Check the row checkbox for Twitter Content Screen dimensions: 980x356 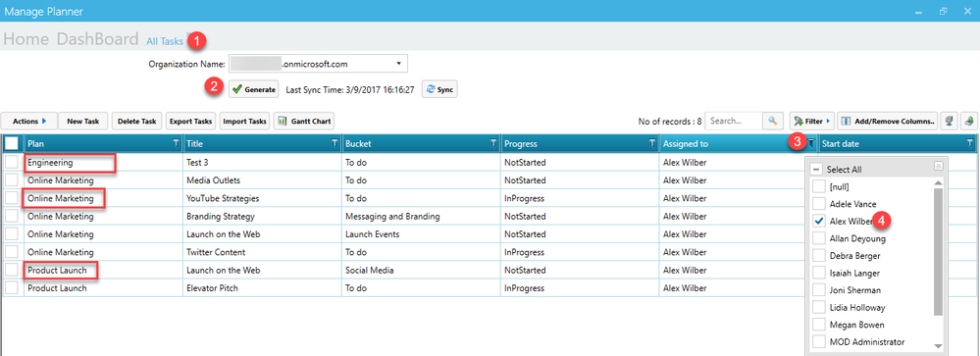(x=12, y=252)
